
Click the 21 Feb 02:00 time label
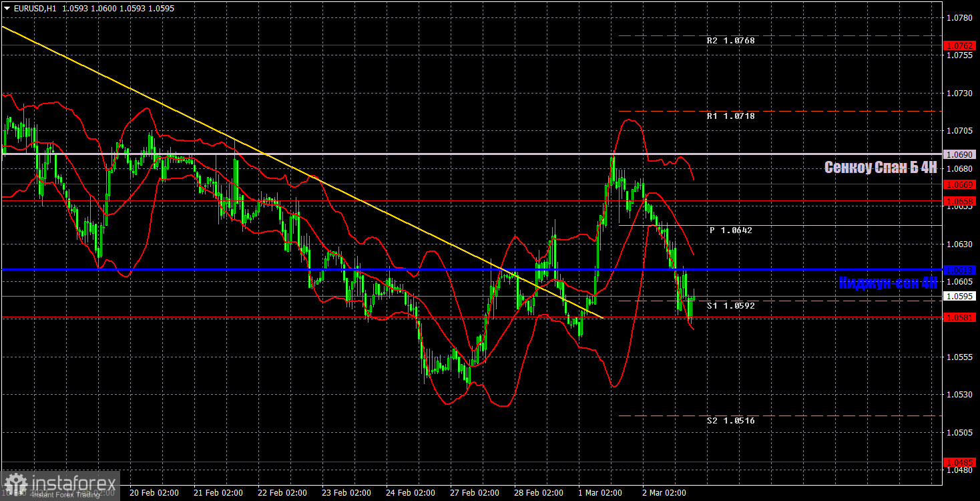218,493
